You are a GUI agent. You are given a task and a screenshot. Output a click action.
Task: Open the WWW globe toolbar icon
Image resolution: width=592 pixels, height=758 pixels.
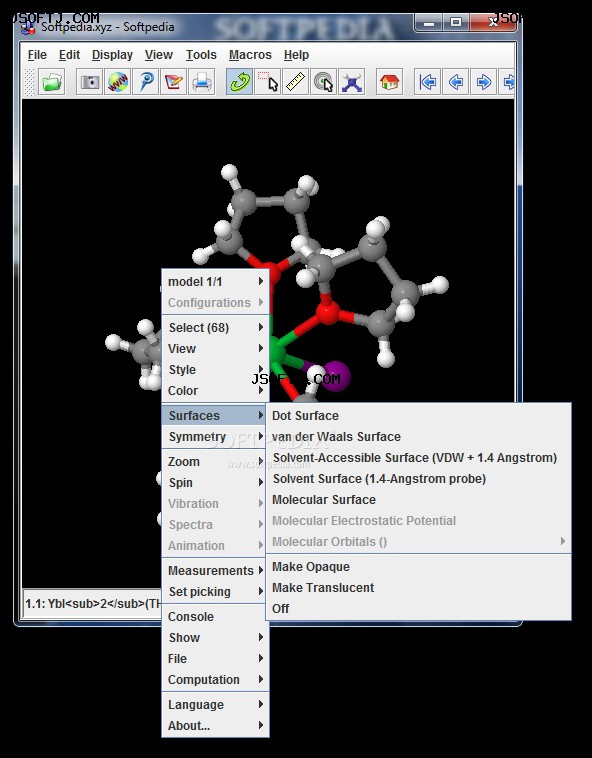pos(118,82)
